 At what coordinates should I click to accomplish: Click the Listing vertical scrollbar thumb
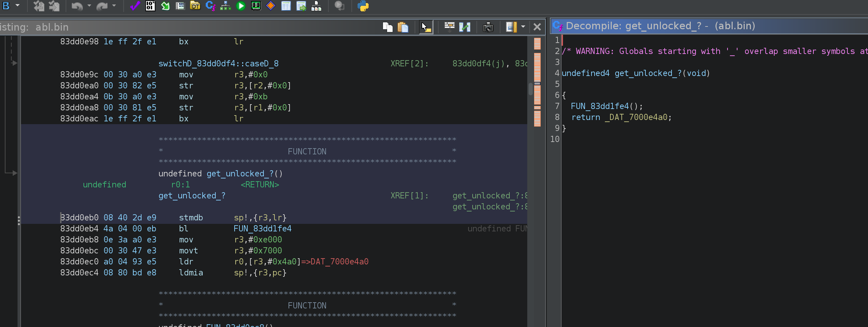(x=530, y=89)
